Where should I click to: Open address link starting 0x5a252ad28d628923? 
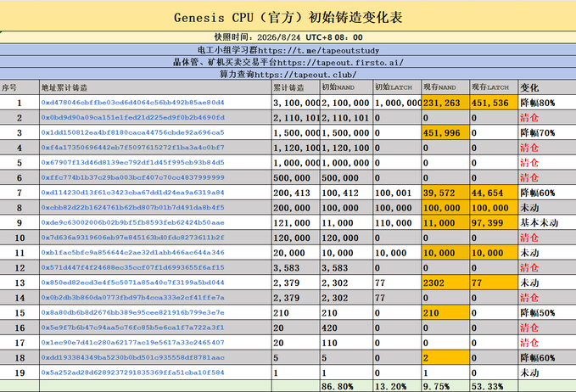(132, 372)
